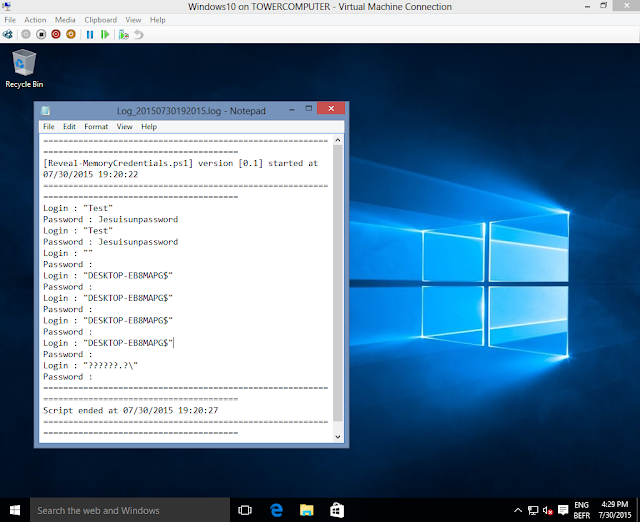Click the network icon in the tray
This screenshot has height=522, width=640.
point(533,510)
